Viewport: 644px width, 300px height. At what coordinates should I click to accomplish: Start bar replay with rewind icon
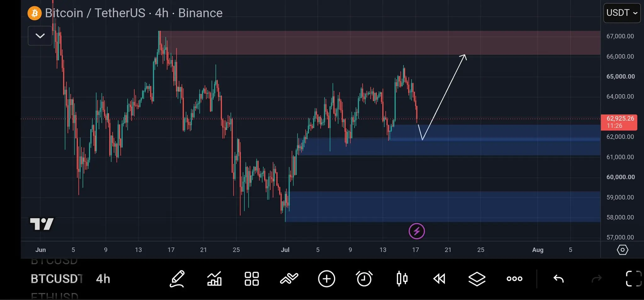pos(439,279)
